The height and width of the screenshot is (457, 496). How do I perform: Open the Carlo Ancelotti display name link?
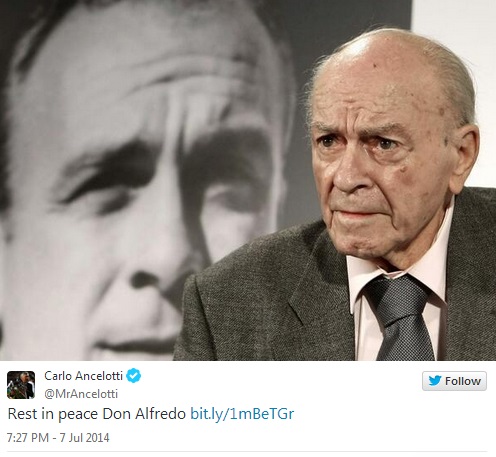[x=83, y=376]
